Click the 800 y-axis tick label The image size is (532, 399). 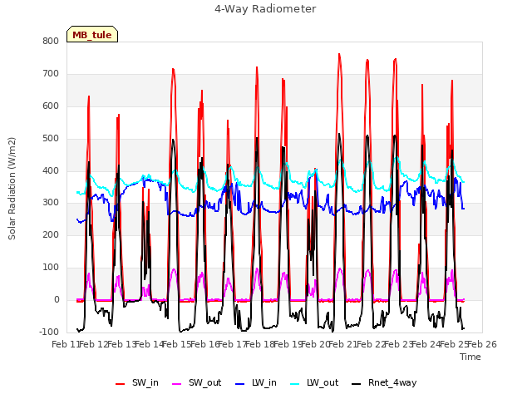(x=51, y=42)
